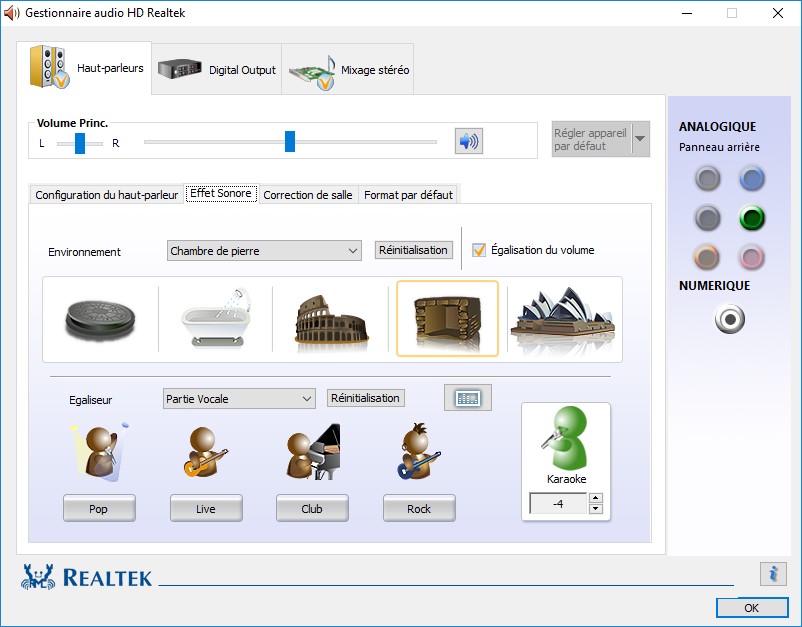802x627 pixels.
Task: Click the OK button
Action: pyautogui.click(x=751, y=607)
